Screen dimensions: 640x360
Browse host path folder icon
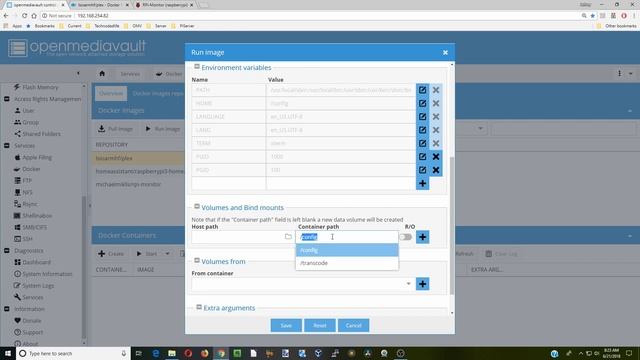click(288, 237)
